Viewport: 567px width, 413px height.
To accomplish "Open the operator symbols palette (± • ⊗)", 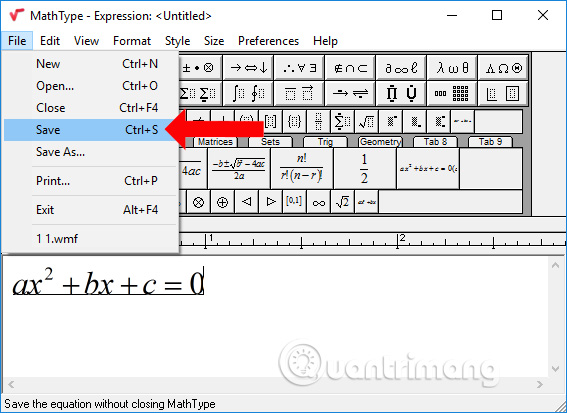I will point(200,68).
